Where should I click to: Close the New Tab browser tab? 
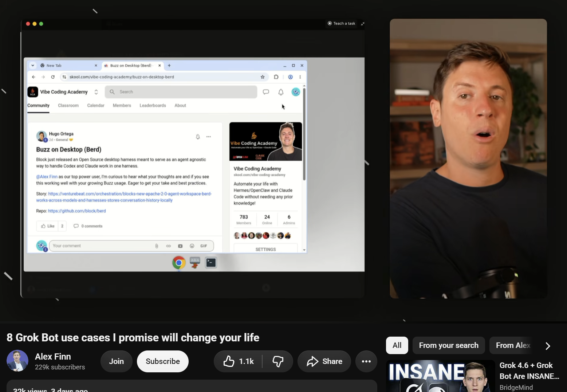point(96,66)
